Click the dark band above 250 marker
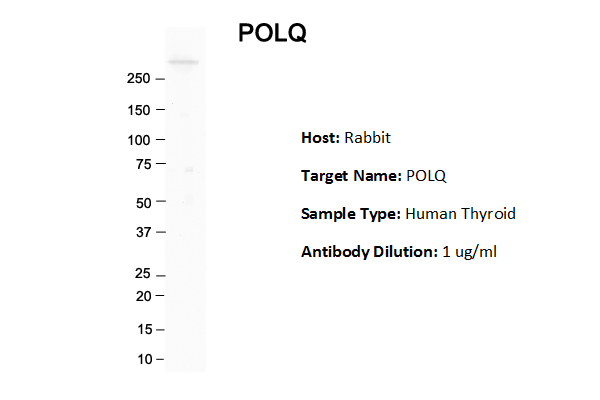This screenshot has width=600, height=400. click(x=184, y=62)
